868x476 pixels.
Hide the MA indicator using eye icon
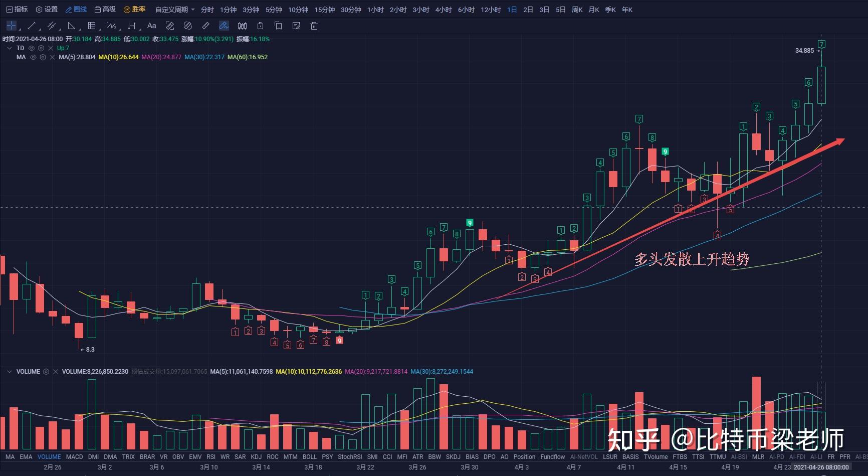coord(33,57)
